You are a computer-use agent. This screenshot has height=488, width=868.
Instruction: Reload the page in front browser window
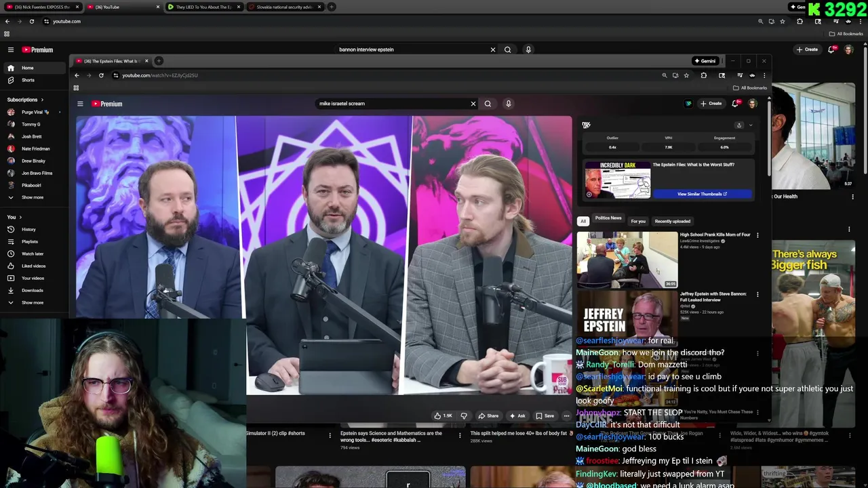point(101,75)
